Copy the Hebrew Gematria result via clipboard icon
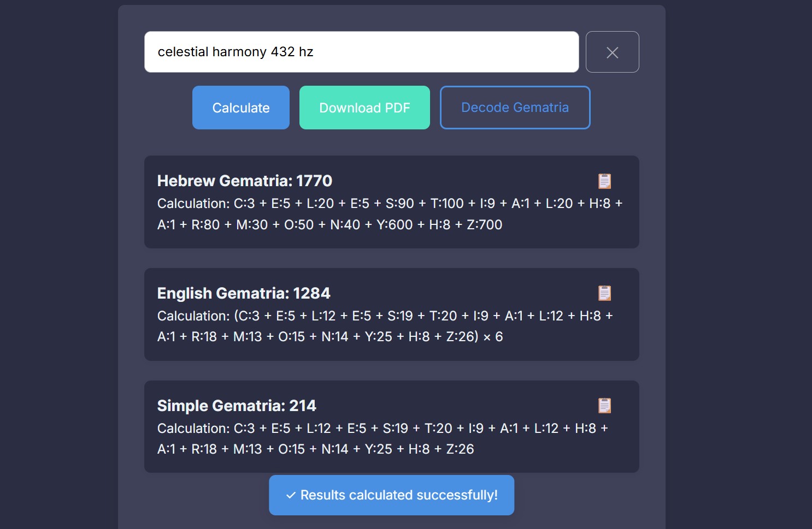812x529 pixels. 604,181
